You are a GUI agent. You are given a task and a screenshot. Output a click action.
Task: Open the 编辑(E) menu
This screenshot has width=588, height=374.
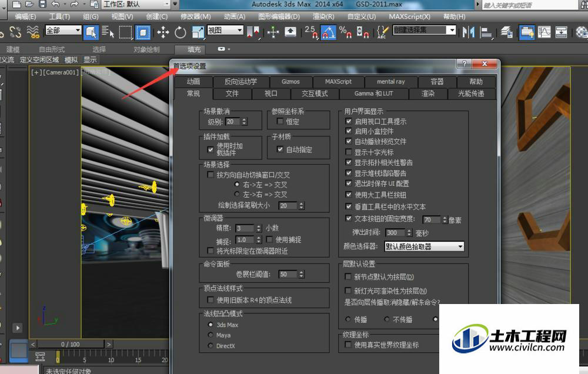click(25, 16)
